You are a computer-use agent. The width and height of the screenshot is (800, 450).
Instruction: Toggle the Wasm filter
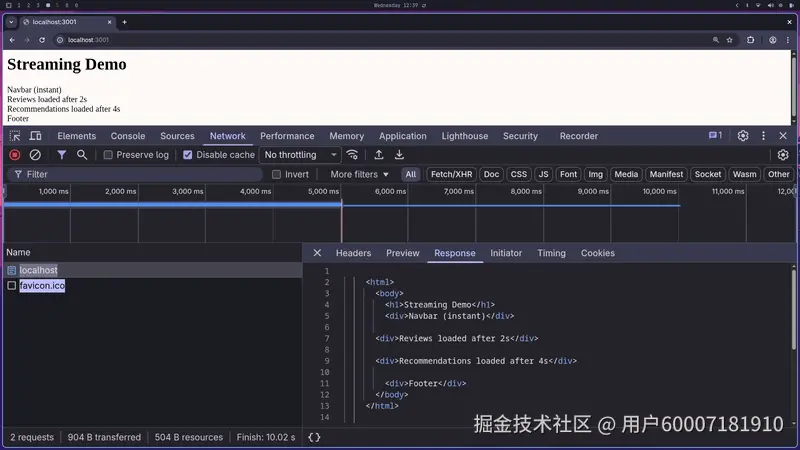pyautogui.click(x=744, y=174)
